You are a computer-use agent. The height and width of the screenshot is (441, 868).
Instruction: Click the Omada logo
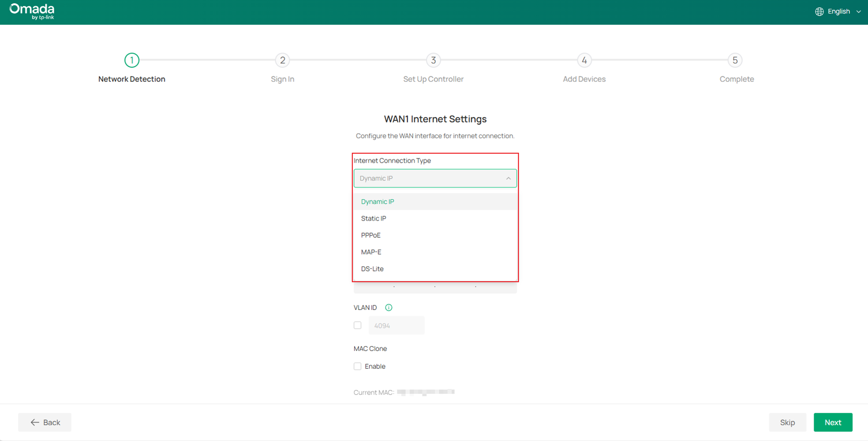(x=32, y=11)
